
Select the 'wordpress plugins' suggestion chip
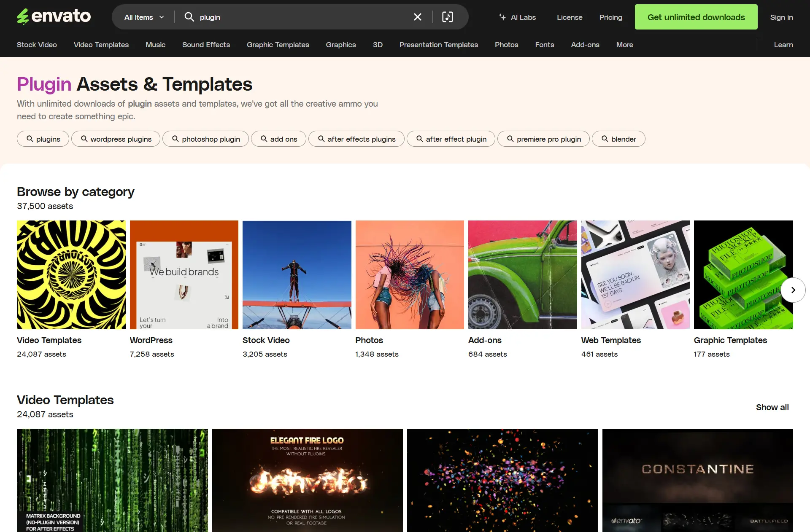click(x=116, y=139)
